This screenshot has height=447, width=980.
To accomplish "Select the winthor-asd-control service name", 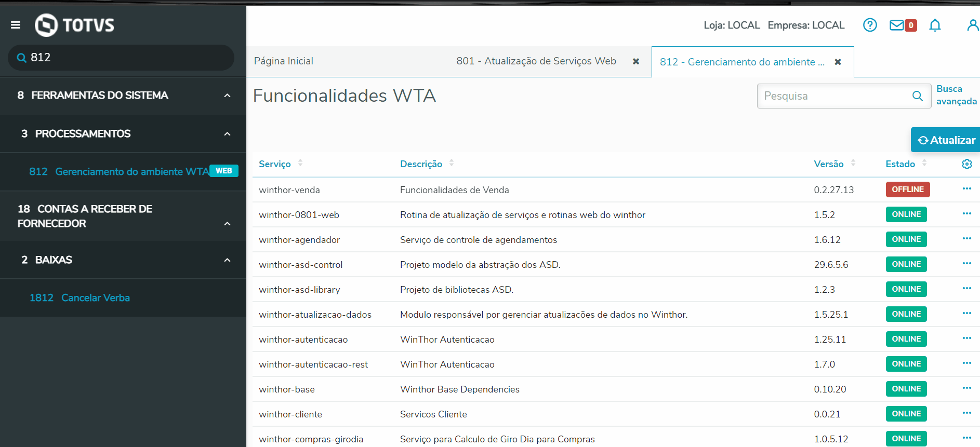I will [301, 265].
